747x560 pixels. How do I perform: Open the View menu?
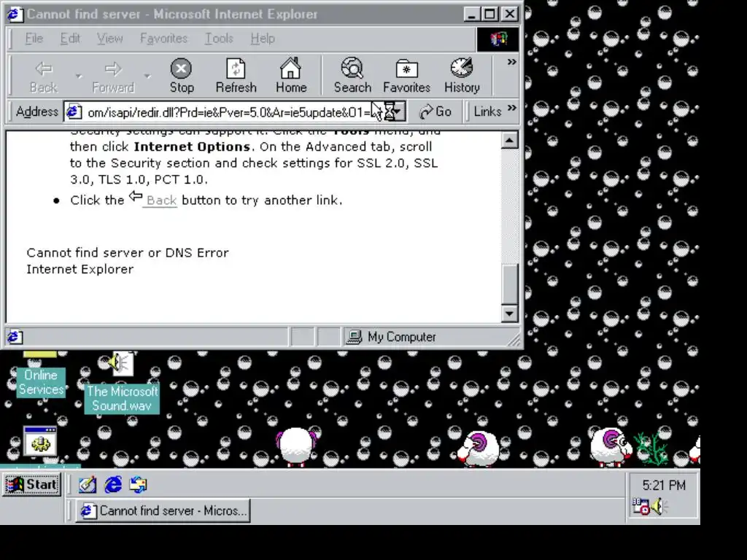(109, 38)
